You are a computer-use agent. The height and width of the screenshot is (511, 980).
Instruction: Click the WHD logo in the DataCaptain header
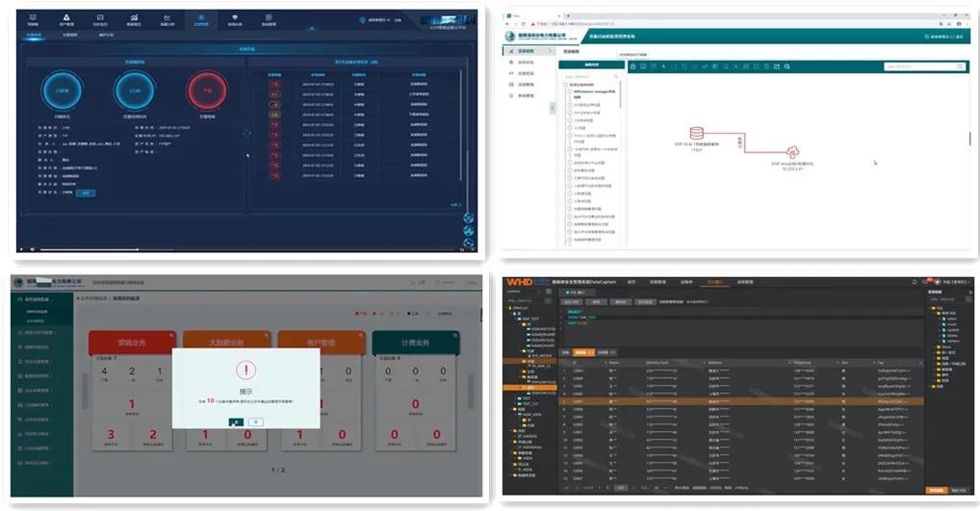coord(521,282)
